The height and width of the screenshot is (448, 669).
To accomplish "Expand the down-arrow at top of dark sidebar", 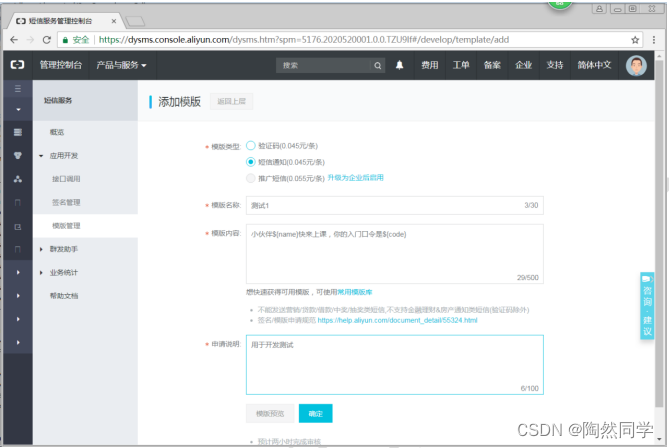I will point(18,110).
